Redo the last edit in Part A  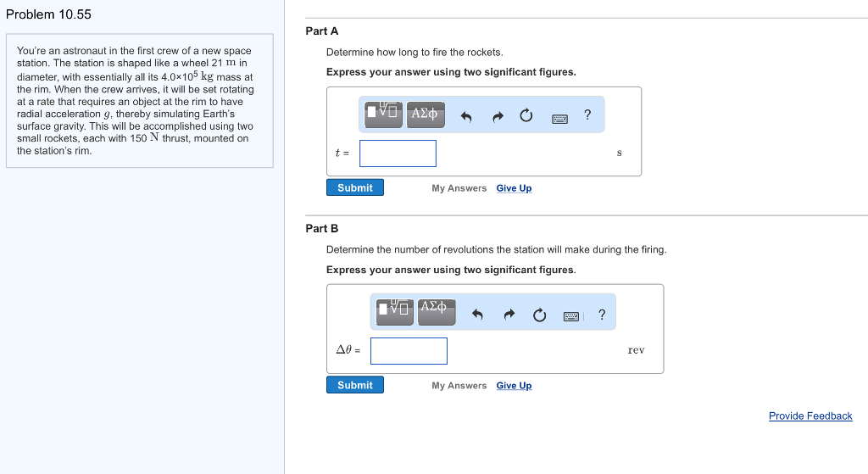498,116
